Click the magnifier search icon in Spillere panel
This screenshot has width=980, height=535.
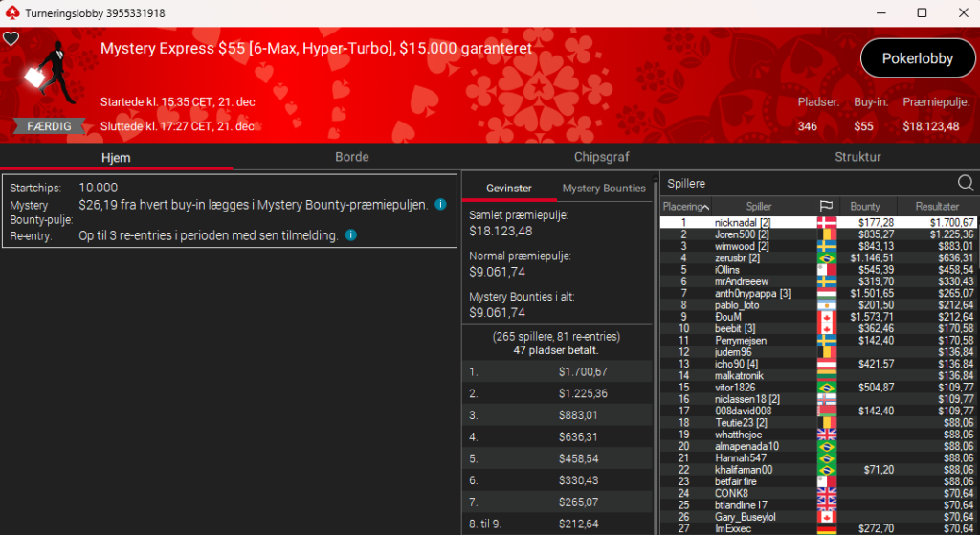tap(966, 183)
